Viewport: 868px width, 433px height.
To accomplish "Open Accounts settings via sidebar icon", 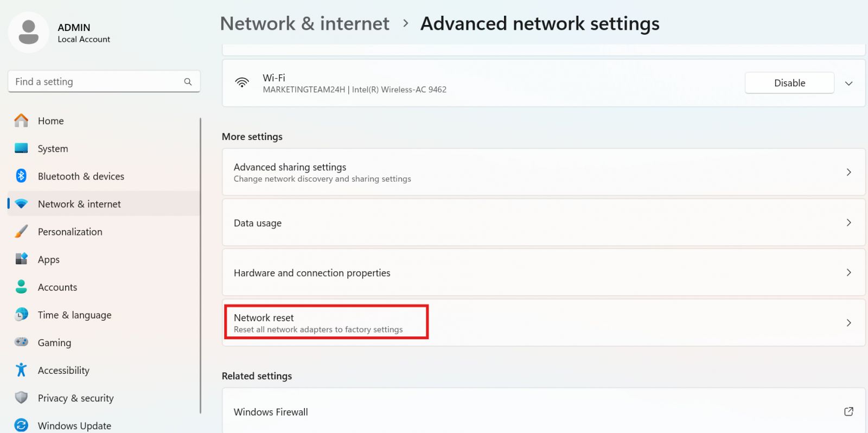I will pos(21,287).
